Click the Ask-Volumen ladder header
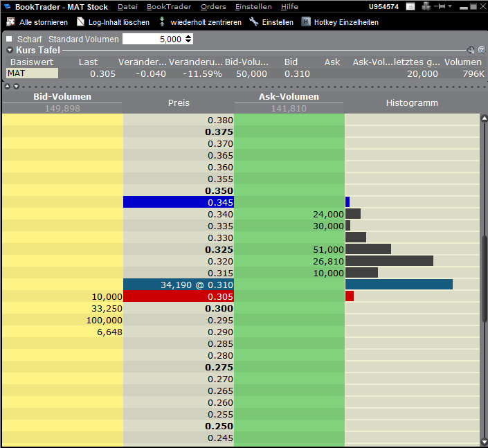The width and height of the screenshot is (488, 448). coord(289,96)
